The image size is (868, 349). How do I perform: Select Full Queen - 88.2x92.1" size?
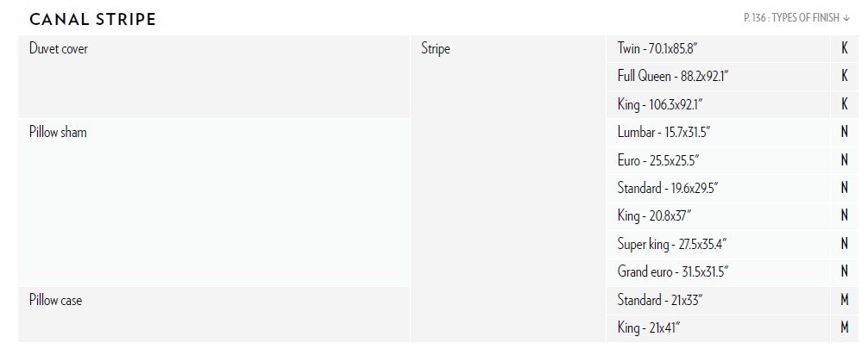tap(673, 77)
